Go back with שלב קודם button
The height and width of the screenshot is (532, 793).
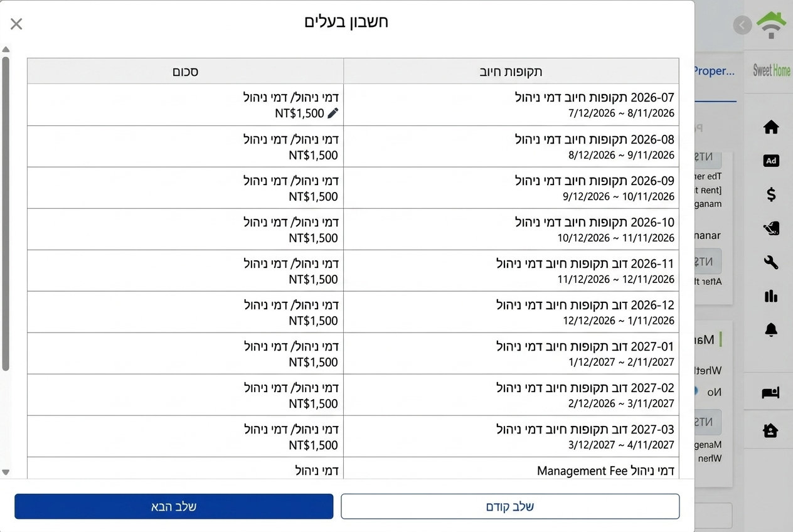[510, 506]
